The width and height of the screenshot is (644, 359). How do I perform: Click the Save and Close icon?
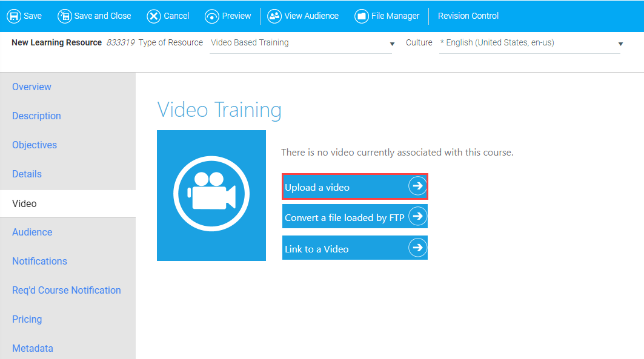(64, 16)
